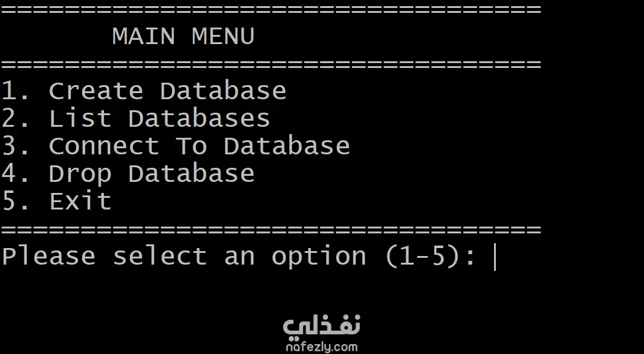The height and width of the screenshot is (354, 644).
Task: Select the "Create Database" option text
Action: point(167,91)
